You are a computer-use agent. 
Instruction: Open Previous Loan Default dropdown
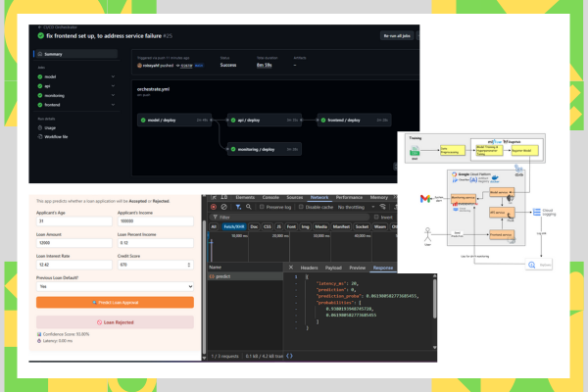[x=114, y=287]
